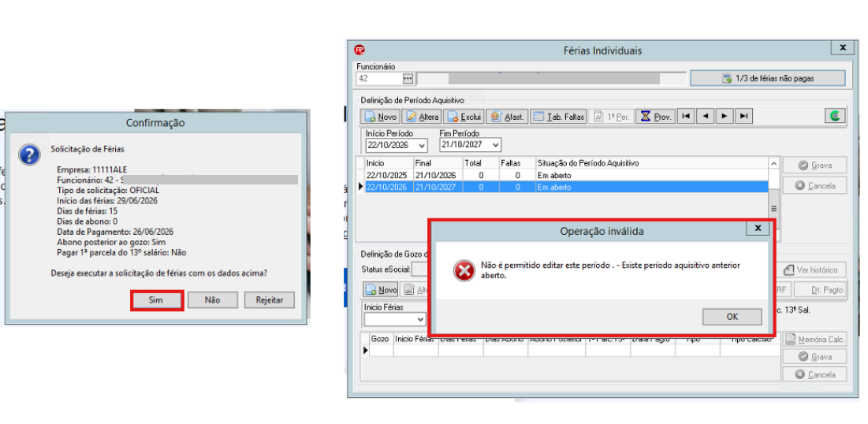
Task: Click the Gozo column header
Action: [380, 339]
